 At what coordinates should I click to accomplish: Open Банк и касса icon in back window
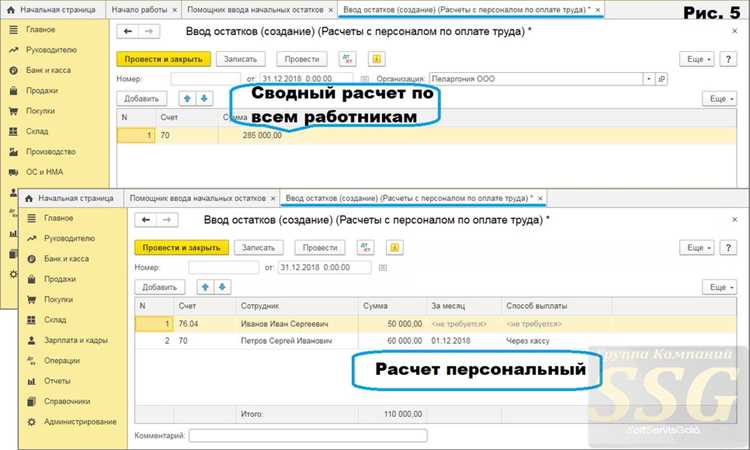(x=13, y=70)
